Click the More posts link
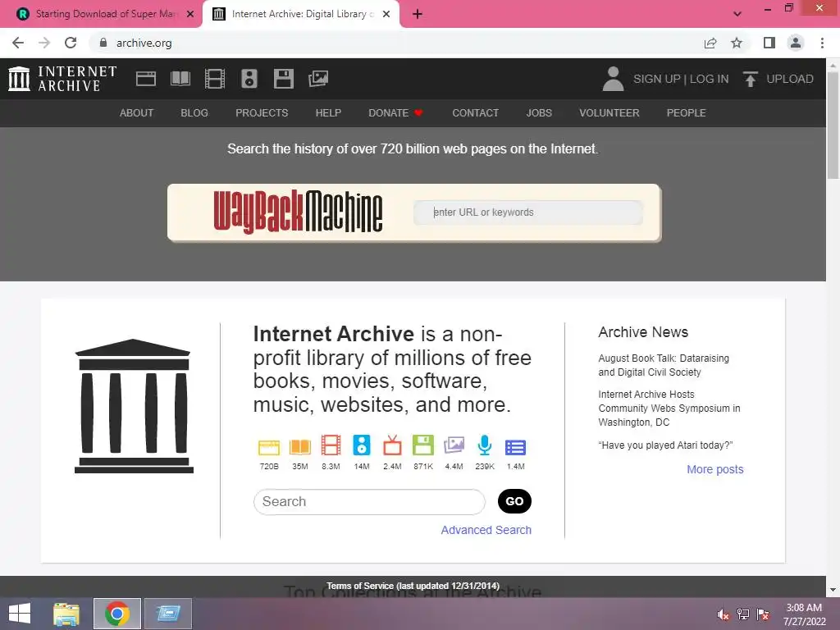840x630 pixels. [x=715, y=469]
